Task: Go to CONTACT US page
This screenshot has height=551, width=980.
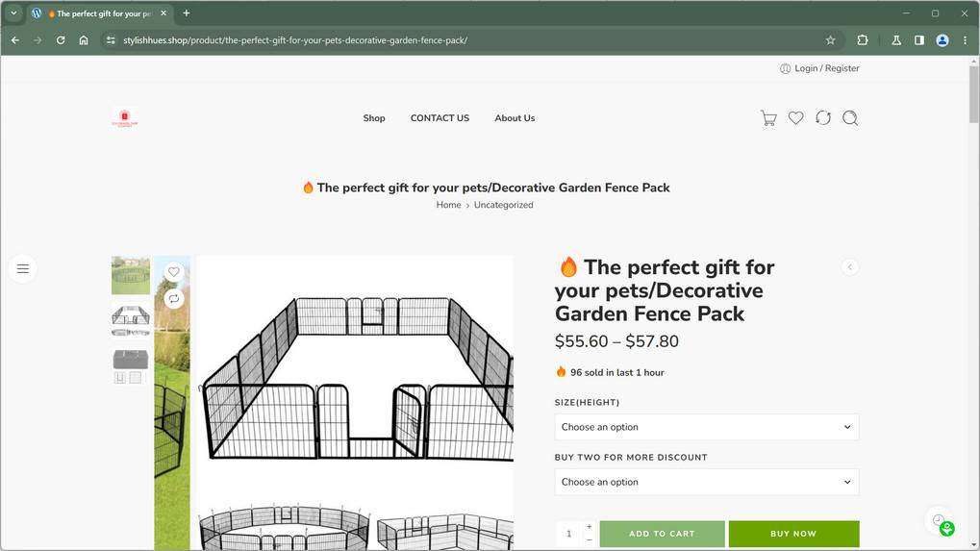Action: [440, 118]
